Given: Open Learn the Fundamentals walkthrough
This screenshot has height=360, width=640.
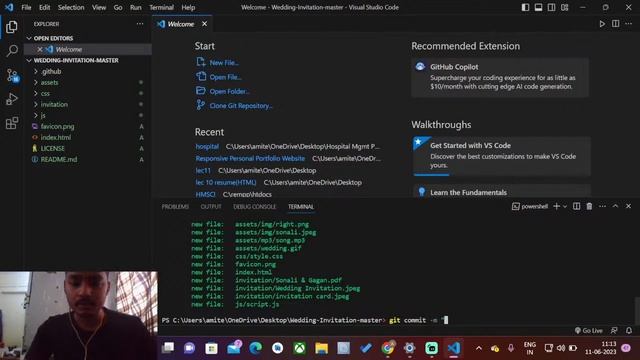Looking at the screenshot, I should coord(502,192).
